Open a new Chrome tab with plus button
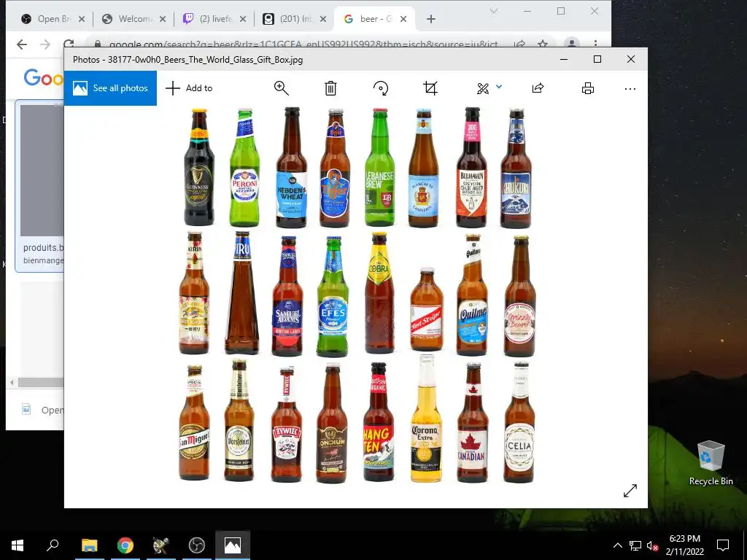 [431, 19]
